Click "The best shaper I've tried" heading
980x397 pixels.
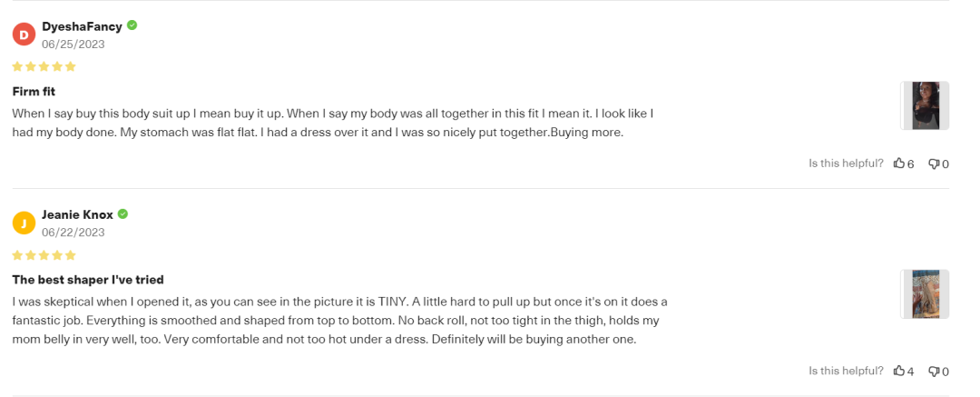pos(88,279)
